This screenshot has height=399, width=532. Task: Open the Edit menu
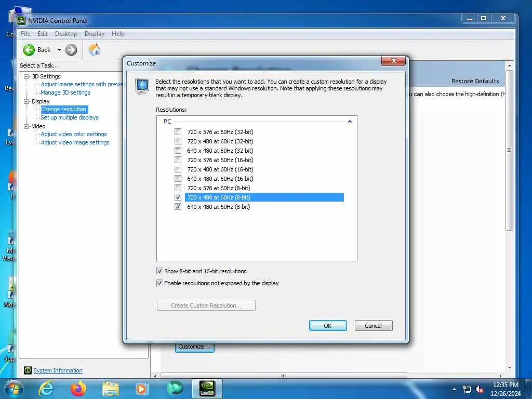point(43,34)
